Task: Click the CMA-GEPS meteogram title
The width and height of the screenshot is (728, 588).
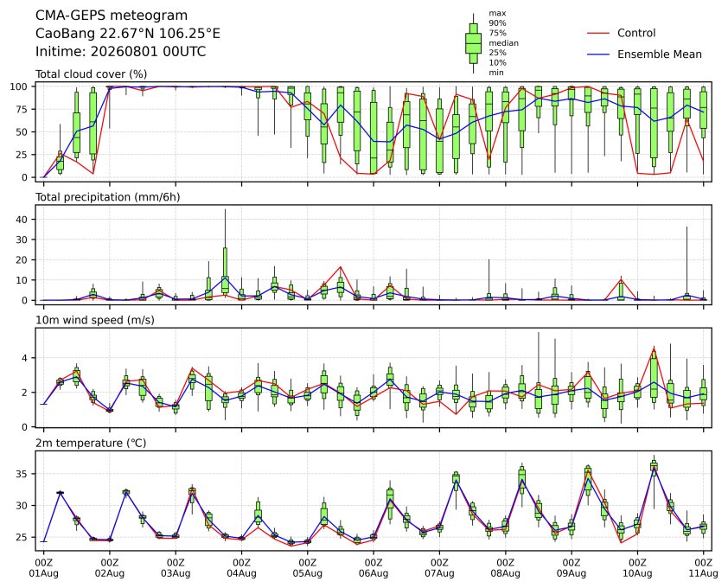Action: [x=112, y=16]
